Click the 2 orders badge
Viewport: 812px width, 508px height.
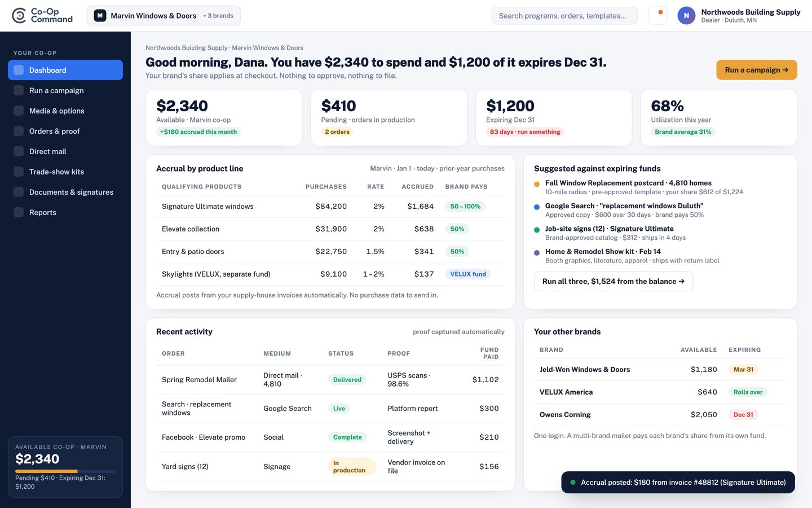pyautogui.click(x=337, y=132)
